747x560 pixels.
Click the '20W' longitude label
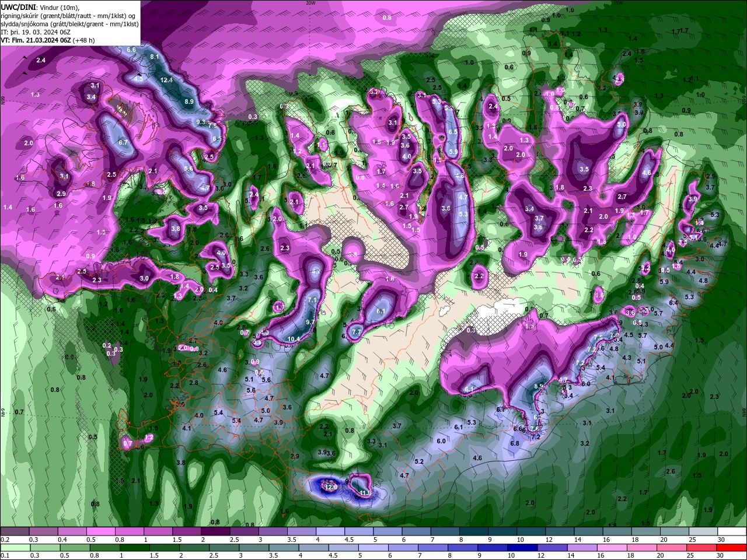pos(310,2)
